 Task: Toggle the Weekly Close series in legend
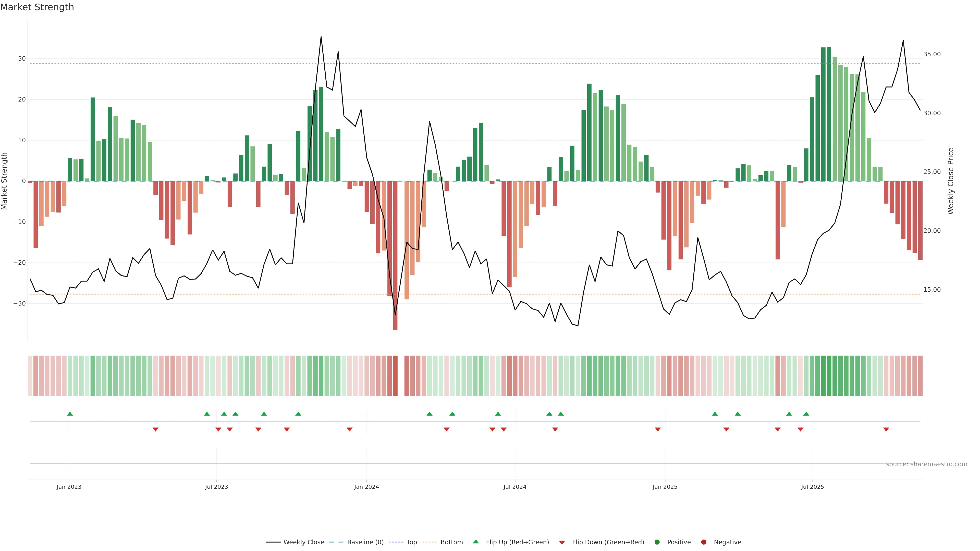click(304, 542)
